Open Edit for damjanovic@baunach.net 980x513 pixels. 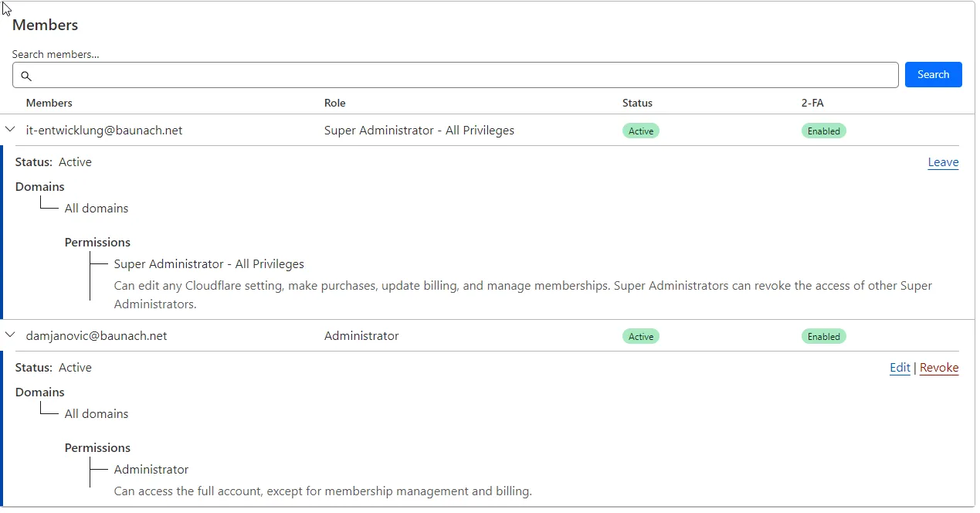tap(900, 368)
